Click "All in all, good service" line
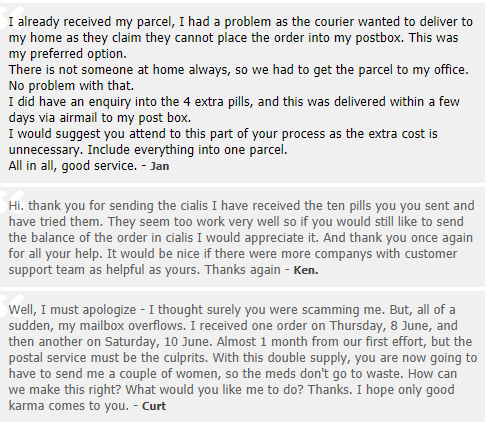The image size is (485, 422). coord(73,166)
